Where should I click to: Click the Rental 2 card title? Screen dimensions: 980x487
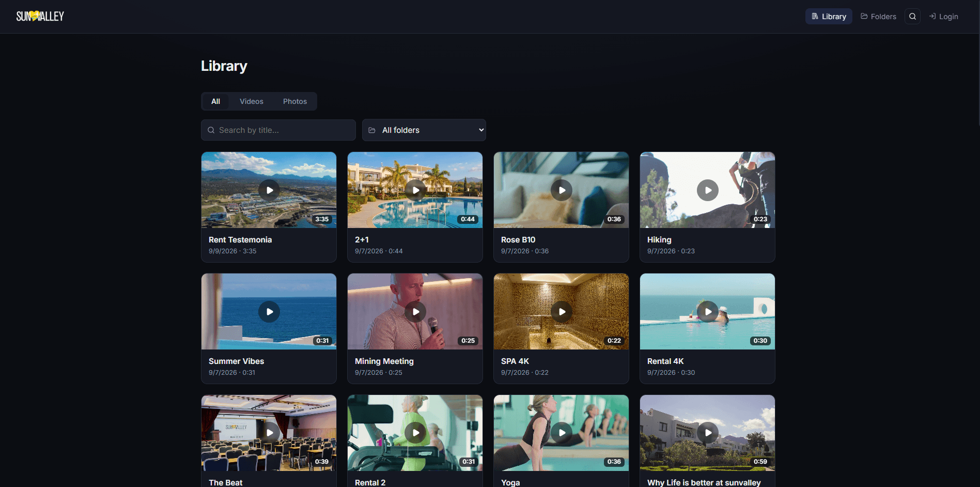[x=370, y=482]
